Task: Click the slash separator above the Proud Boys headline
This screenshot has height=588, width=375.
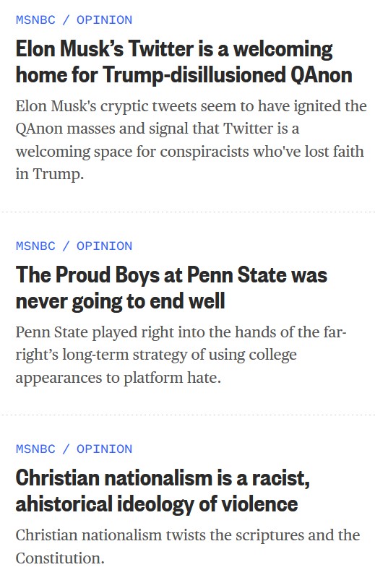Action: coord(66,246)
